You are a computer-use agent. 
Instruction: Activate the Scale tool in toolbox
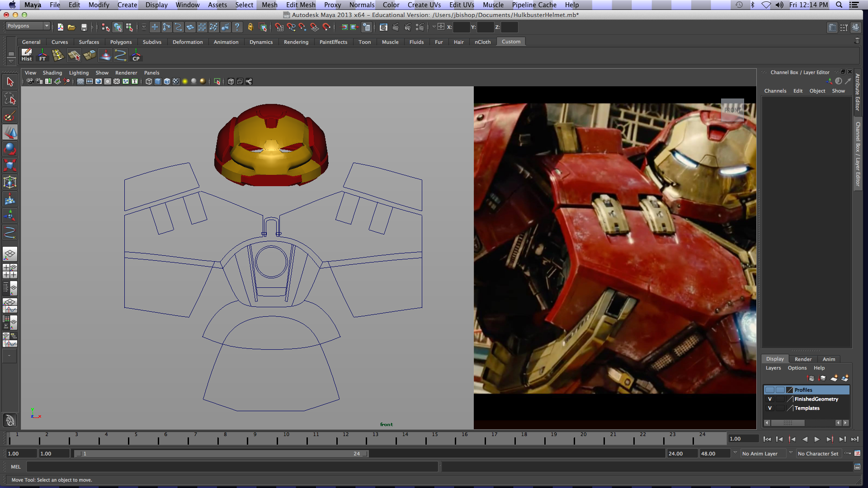coord(10,165)
